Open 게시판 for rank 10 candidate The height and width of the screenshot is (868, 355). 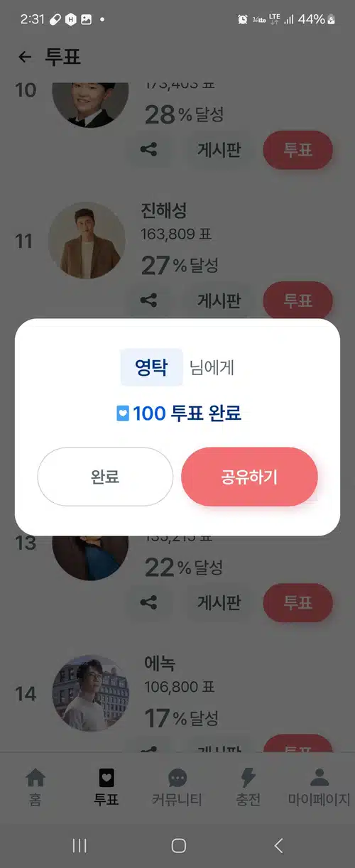[x=219, y=151]
